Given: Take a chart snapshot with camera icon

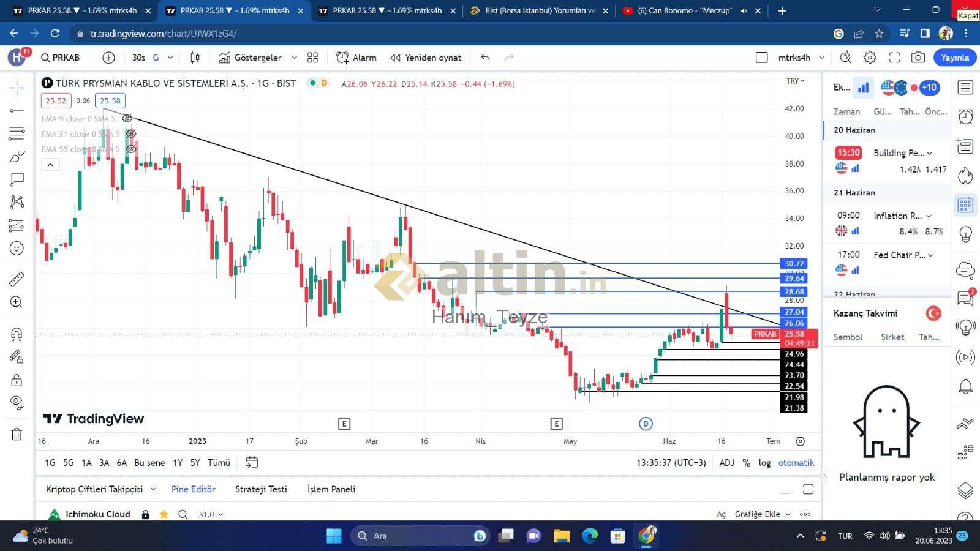Looking at the screenshot, I should click(918, 58).
